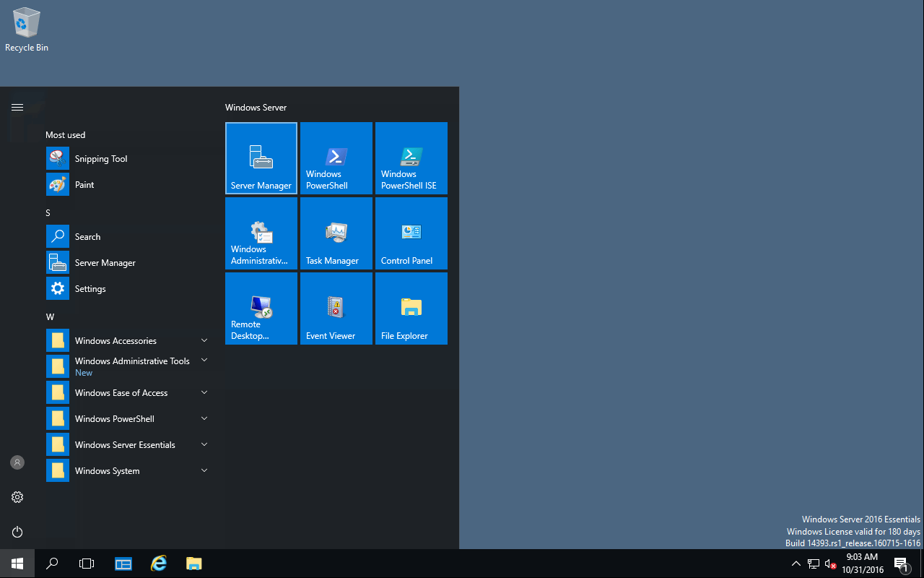Image resolution: width=924 pixels, height=578 pixels.
Task: Open the taskbar search magnifier
Action: point(52,564)
